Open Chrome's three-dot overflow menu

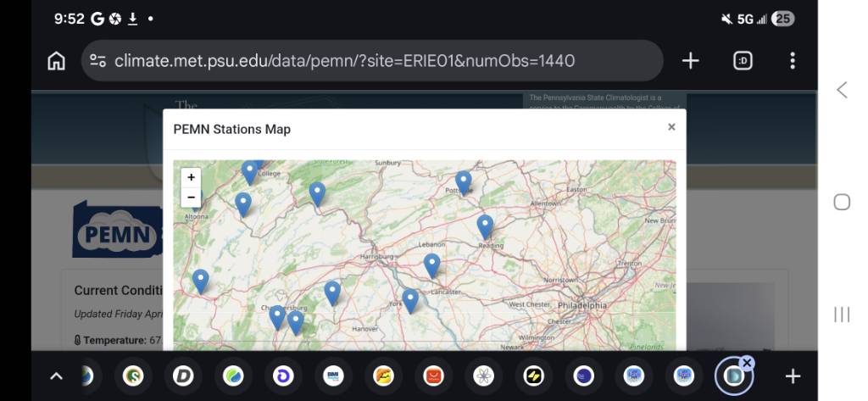(x=793, y=61)
